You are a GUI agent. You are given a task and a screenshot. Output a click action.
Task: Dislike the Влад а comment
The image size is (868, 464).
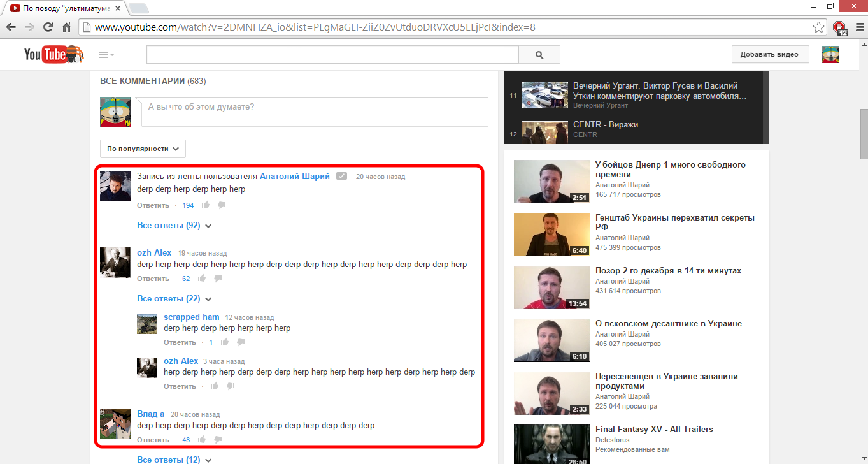[x=218, y=440]
